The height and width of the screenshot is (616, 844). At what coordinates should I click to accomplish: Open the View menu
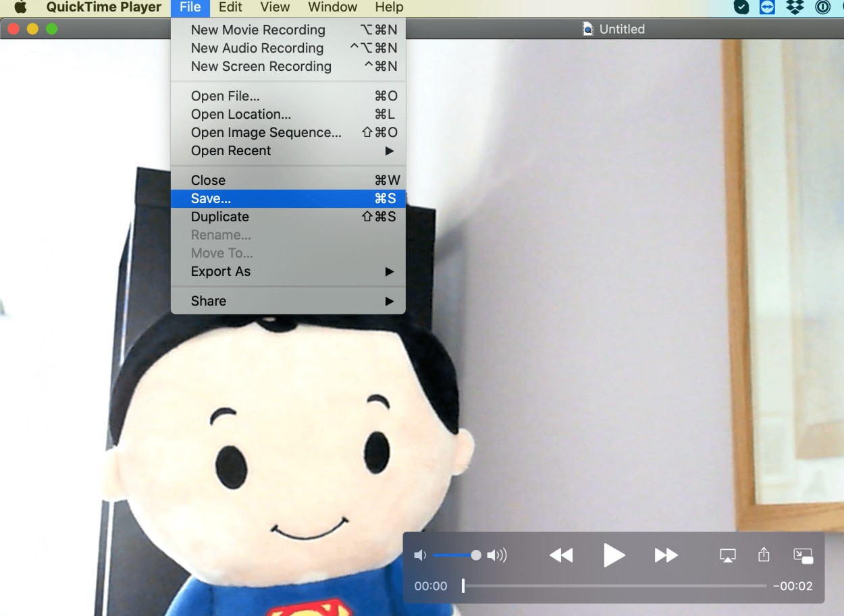(275, 7)
